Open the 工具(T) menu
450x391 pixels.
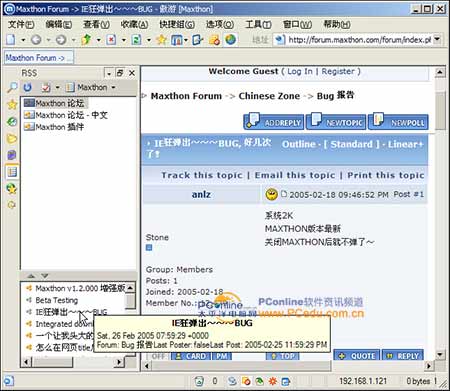coord(258,24)
